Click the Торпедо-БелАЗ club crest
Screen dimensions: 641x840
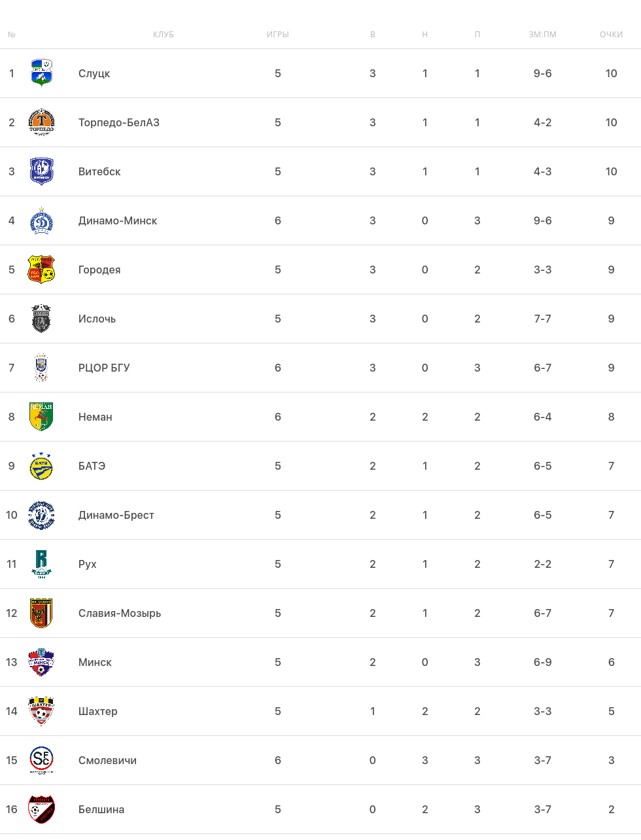point(41,122)
